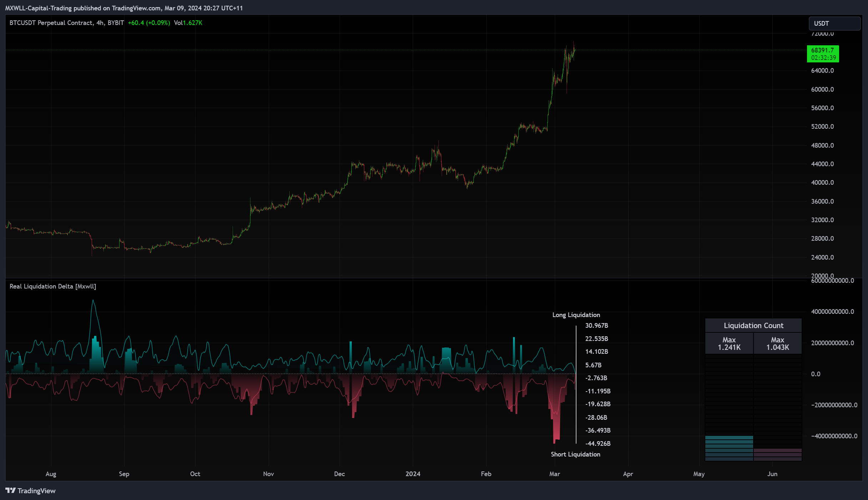Click the Sep label on time axis

124,474
